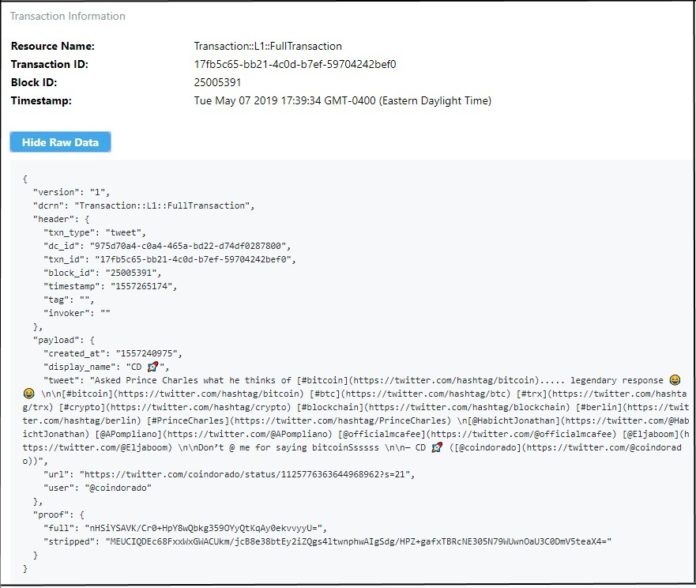Click the Timestamp value Tue May 07 2019
Viewport: 696px width, 588px height.
(342, 101)
